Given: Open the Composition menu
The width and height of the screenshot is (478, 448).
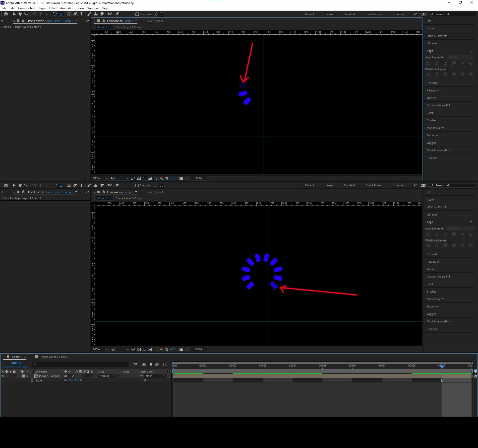Looking at the screenshot, I should (x=27, y=8).
